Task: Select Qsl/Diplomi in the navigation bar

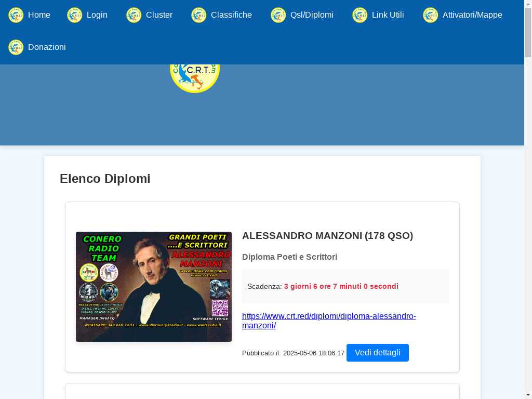Action: (312, 15)
